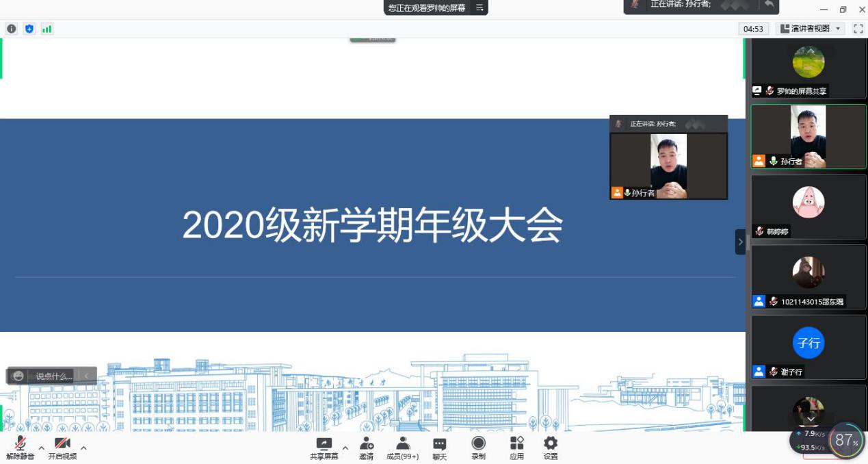Click the meeting info icon
This screenshot has width=868, height=464.
(12, 29)
